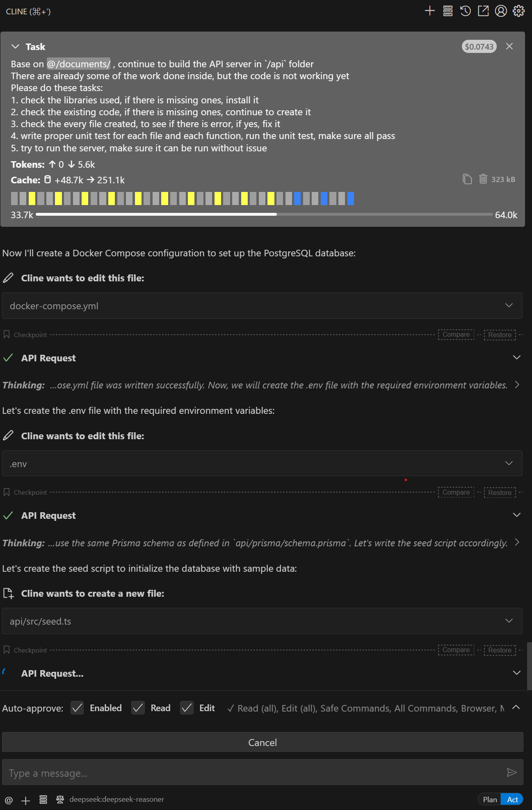
Task: Open MCP servers icon in header
Action: pos(448,11)
